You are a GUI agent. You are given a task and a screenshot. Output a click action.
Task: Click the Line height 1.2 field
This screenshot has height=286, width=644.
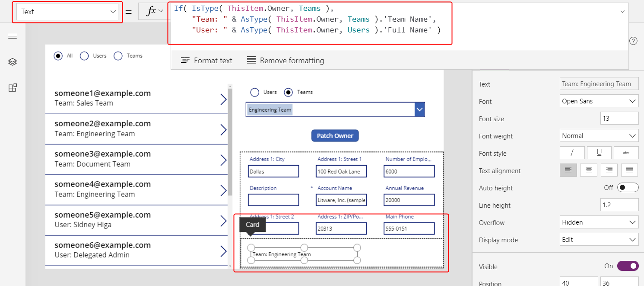pyautogui.click(x=619, y=205)
